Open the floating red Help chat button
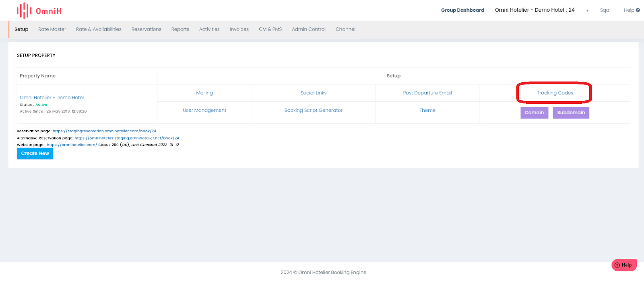 pos(624,265)
